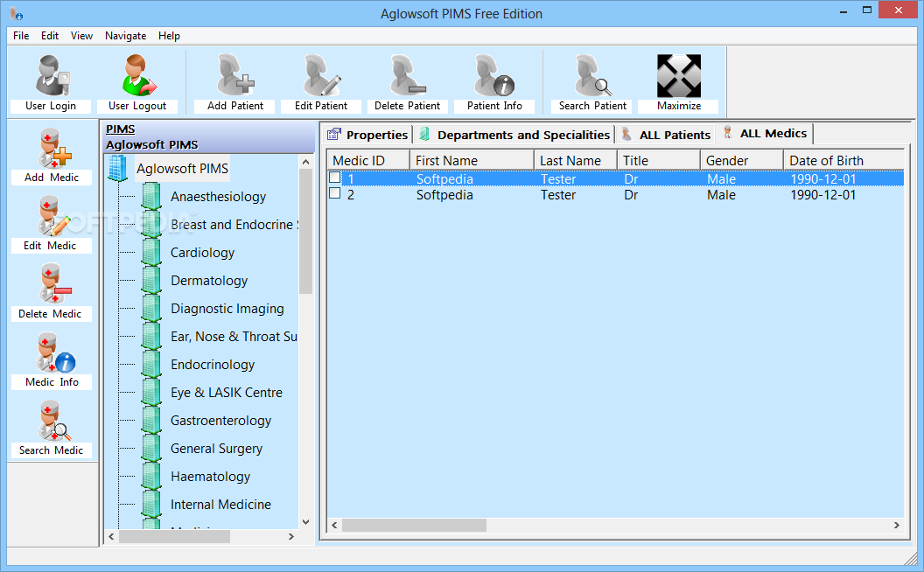The image size is (924, 572).
Task: Open the Edit Patient tool
Action: [321, 75]
